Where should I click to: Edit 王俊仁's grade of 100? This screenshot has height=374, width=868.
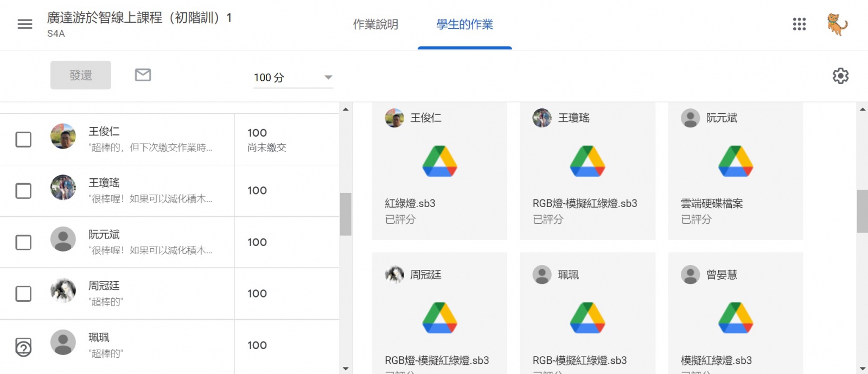click(x=257, y=133)
